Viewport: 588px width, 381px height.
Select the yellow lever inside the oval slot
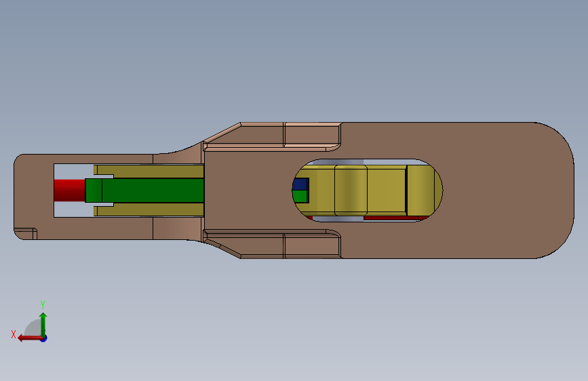pyautogui.click(x=370, y=190)
